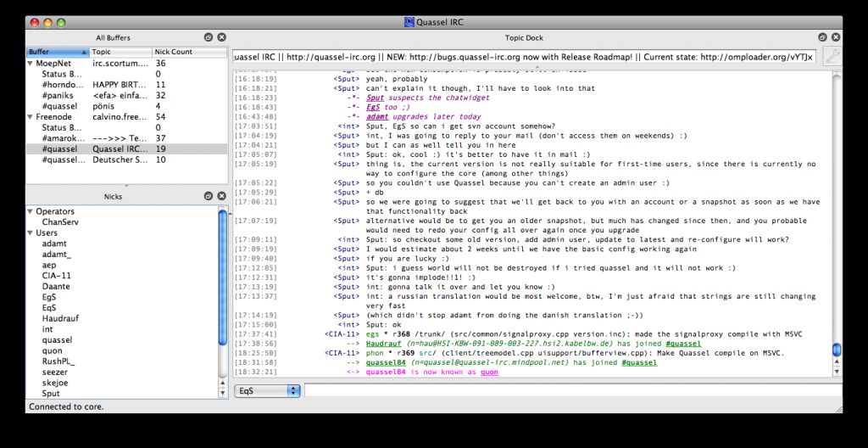The image size is (868, 448).
Task: Click the chat view scroll-down arrow
Action: coord(837,372)
